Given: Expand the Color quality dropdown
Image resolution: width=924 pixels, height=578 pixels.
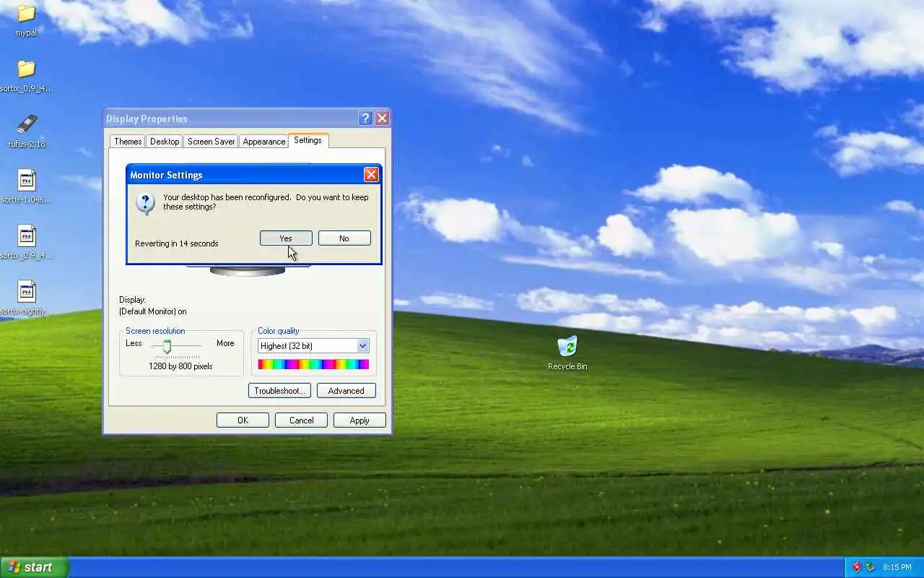Looking at the screenshot, I should click(x=362, y=346).
